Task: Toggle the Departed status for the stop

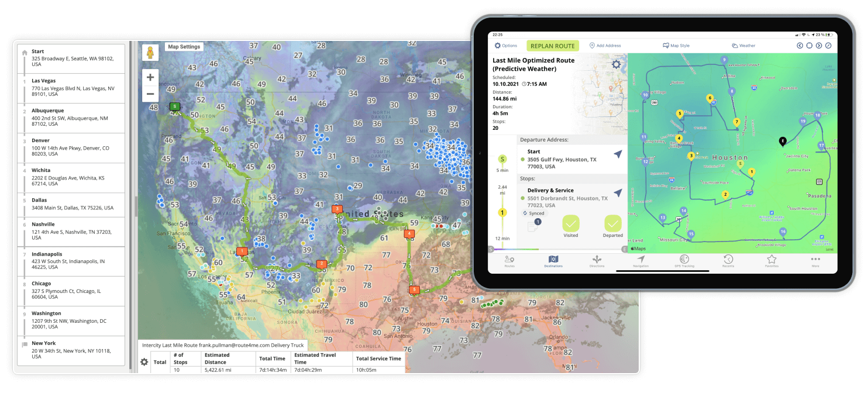Action: tap(612, 224)
